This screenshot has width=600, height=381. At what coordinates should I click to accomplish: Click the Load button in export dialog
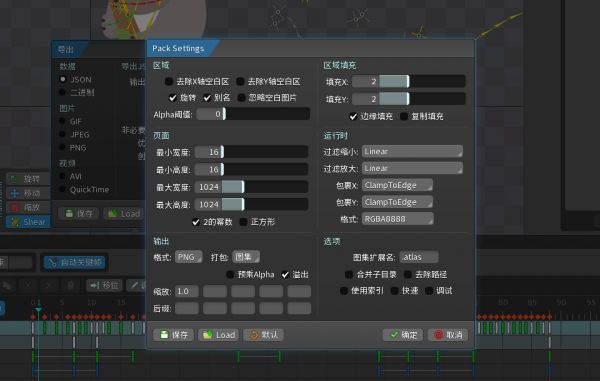pyautogui.click(x=124, y=214)
